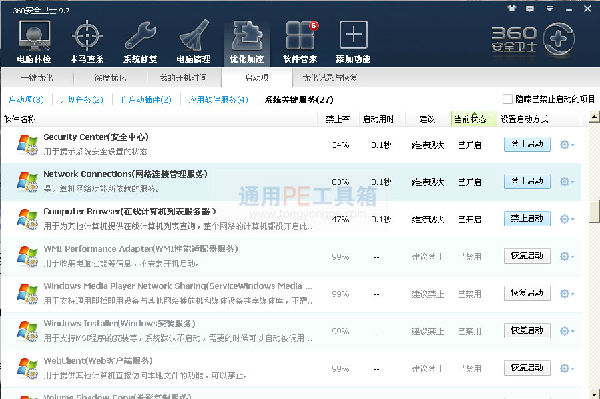
Task: Click the service list vertical scrollbar thumb
Action: (594, 211)
